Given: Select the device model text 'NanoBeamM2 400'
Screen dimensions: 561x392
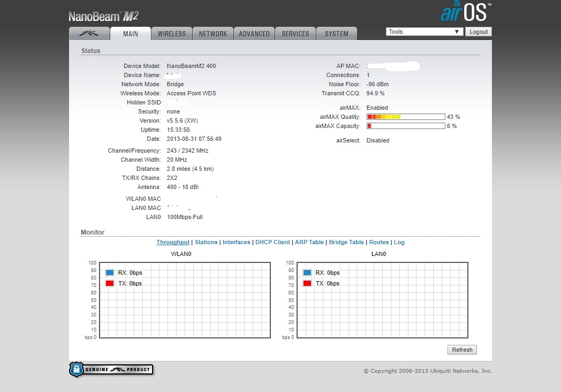Looking at the screenshot, I should point(191,66).
